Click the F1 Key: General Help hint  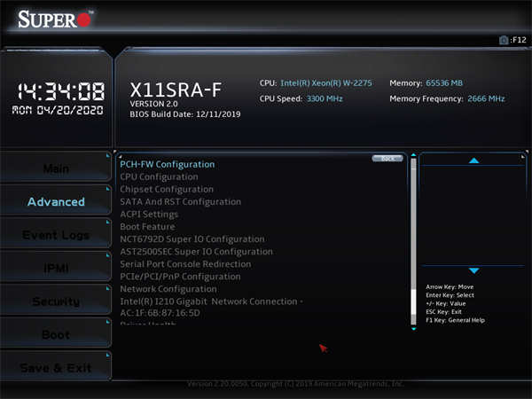(x=456, y=320)
